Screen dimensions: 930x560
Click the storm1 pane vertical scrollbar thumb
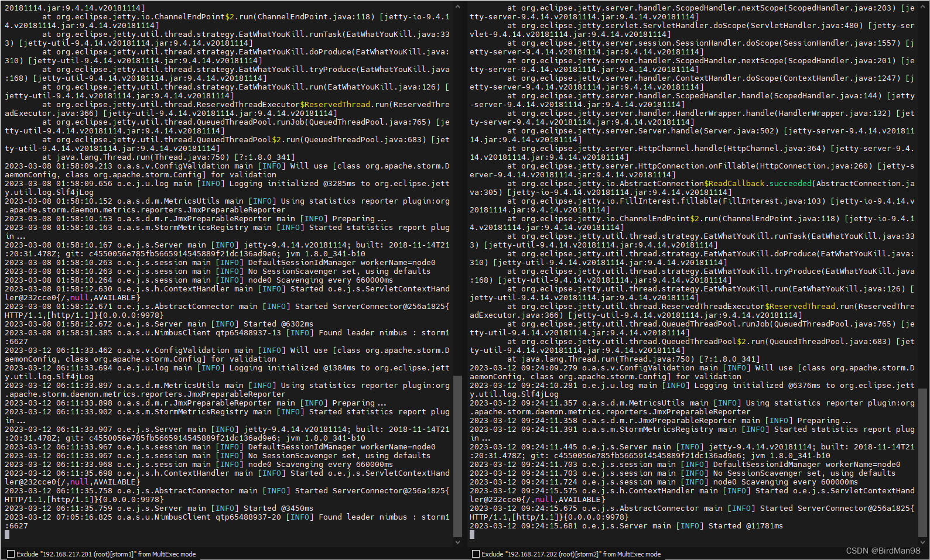(x=458, y=456)
